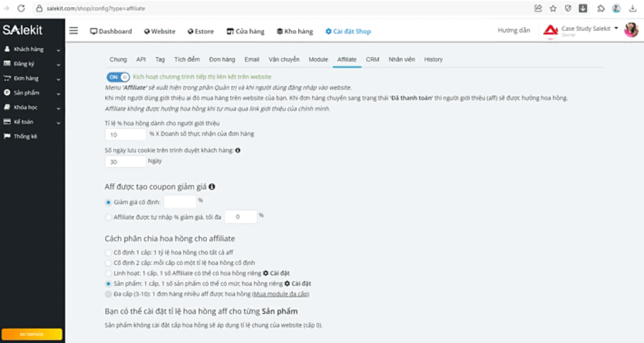Viewport: 644px width, 343px height.
Task: Open the Email tab
Action: (252, 59)
